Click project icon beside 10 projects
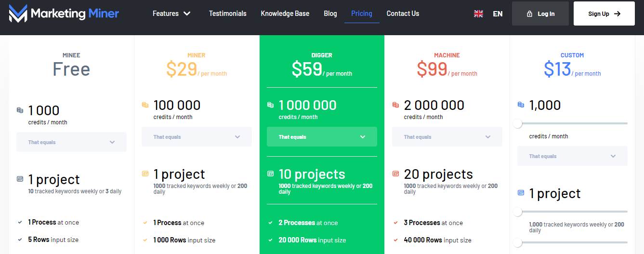The width and height of the screenshot is (644, 254). (x=270, y=174)
